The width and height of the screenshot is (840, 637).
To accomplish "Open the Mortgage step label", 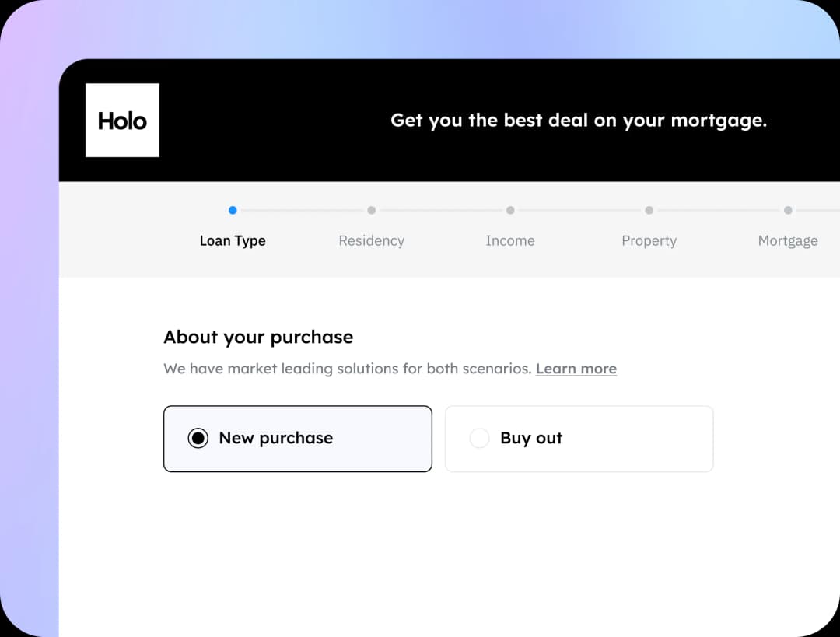I will 788,241.
